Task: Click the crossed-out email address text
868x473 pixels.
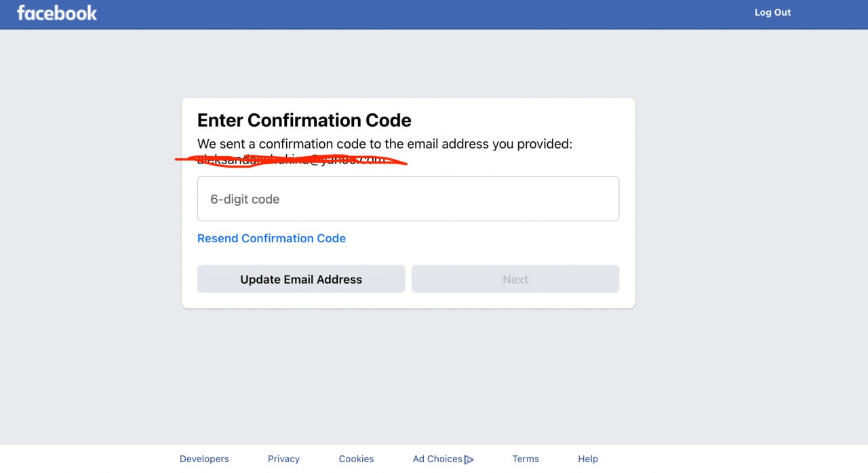Action: pos(292,160)
